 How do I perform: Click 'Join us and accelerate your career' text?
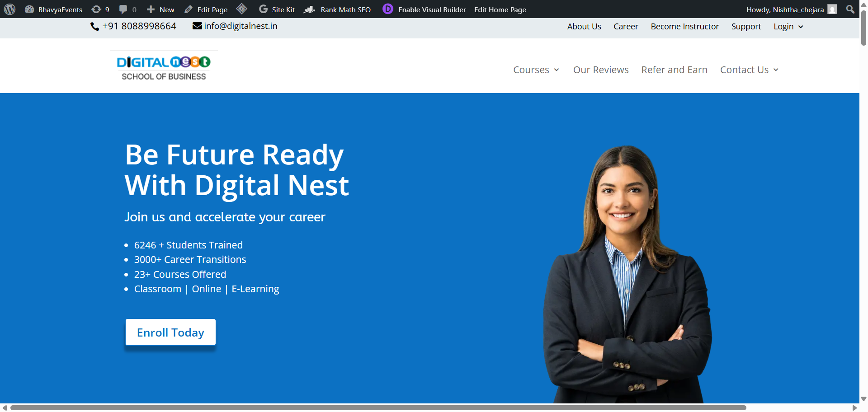[x=225, y=217]
